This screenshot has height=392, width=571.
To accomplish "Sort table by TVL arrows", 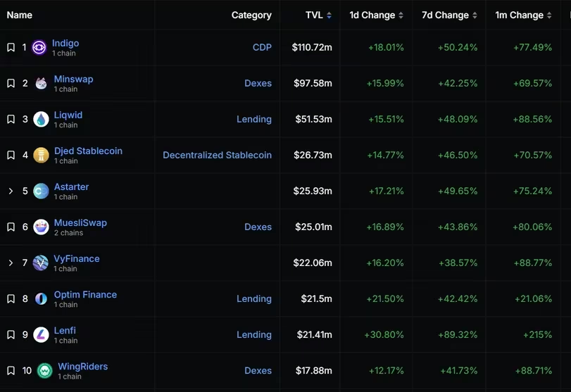I will click(329, 15).
